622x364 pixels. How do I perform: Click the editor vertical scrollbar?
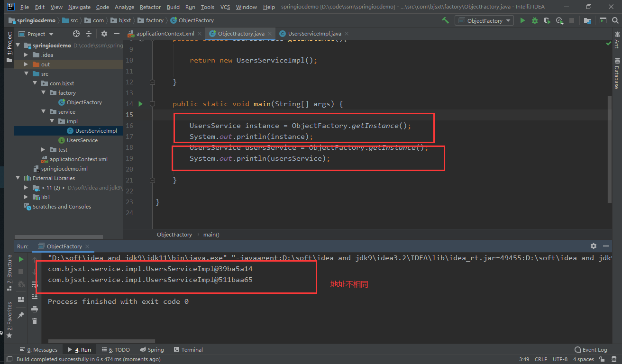(610, 149)
